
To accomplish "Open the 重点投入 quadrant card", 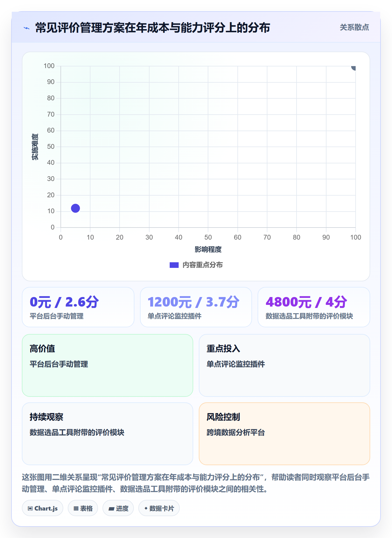I will [284, 365].
